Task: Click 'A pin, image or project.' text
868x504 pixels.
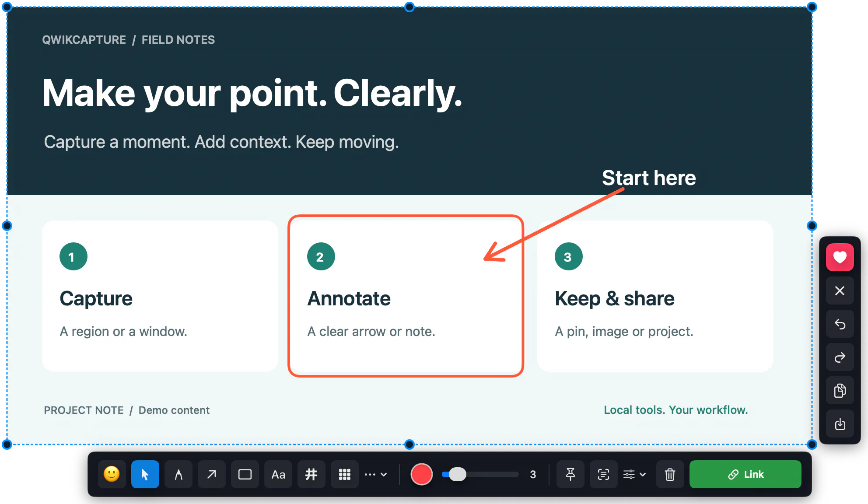Action: pos(624,332)
